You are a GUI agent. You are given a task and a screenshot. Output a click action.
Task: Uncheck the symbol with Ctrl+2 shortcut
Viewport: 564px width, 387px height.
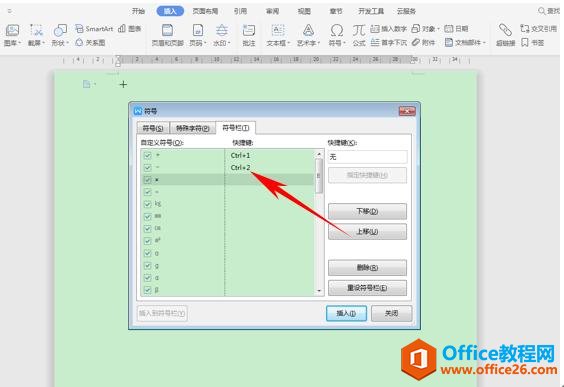click(147, 168)
